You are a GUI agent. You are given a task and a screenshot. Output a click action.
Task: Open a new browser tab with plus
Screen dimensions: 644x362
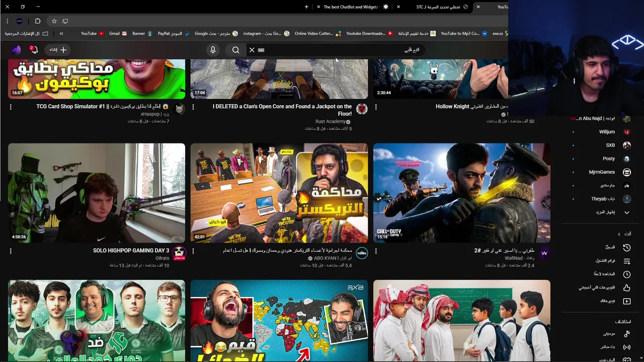tap(307, 7)
